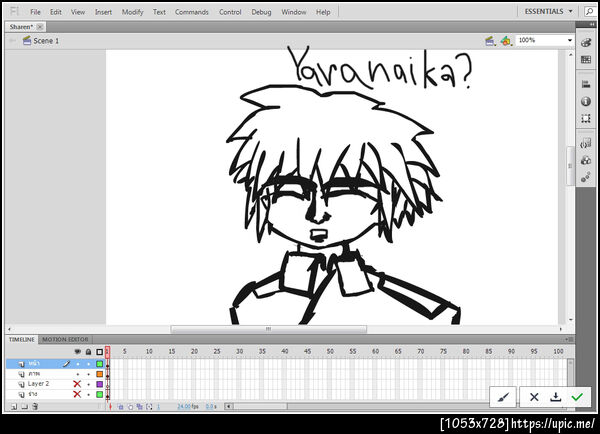Open the Motion Presets panel icon
This screenshot has width=600, height=434.
[586, 177]
